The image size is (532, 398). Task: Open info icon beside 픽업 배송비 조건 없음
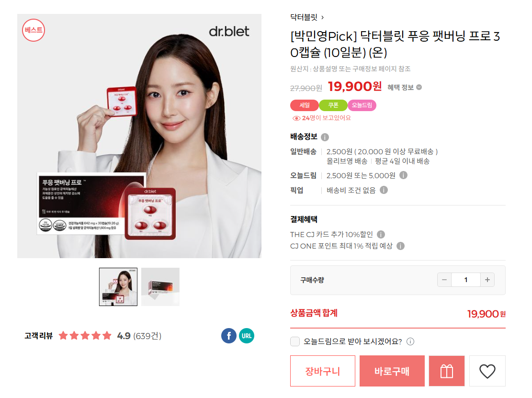tap(384, 190)
